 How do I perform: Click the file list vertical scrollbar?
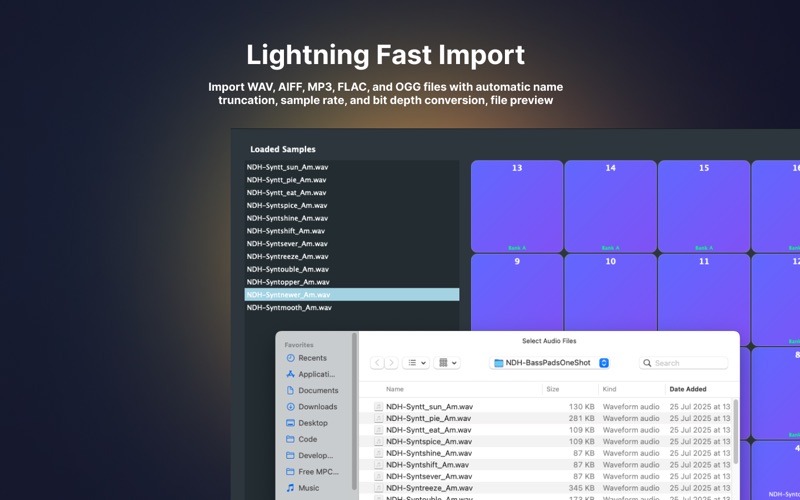(x=736, y=432)
